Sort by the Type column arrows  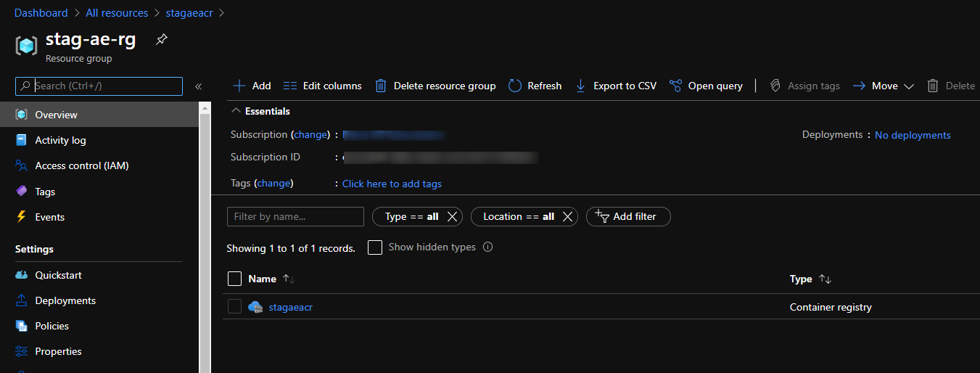coord(825,279)
